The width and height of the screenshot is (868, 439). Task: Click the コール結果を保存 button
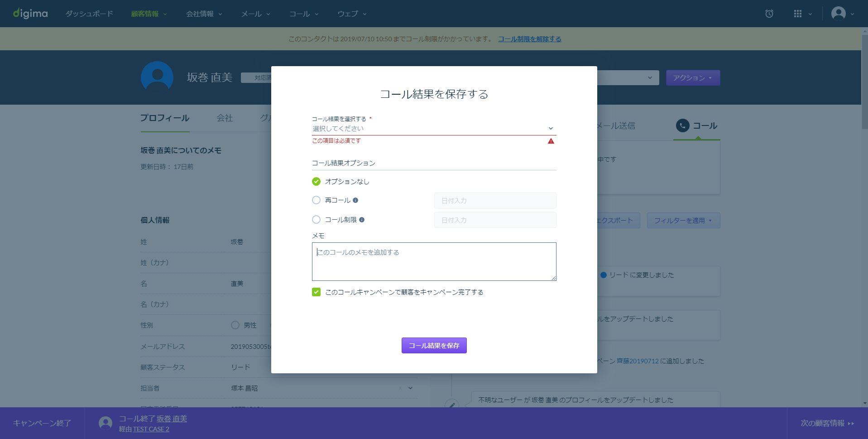tap(434, 345)
